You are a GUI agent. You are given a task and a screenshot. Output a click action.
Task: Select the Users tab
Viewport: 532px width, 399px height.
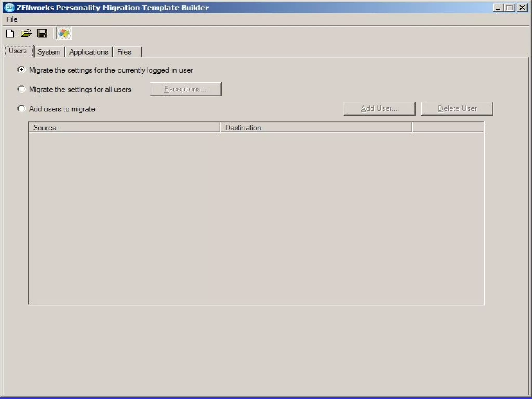(x=18, y=51)
